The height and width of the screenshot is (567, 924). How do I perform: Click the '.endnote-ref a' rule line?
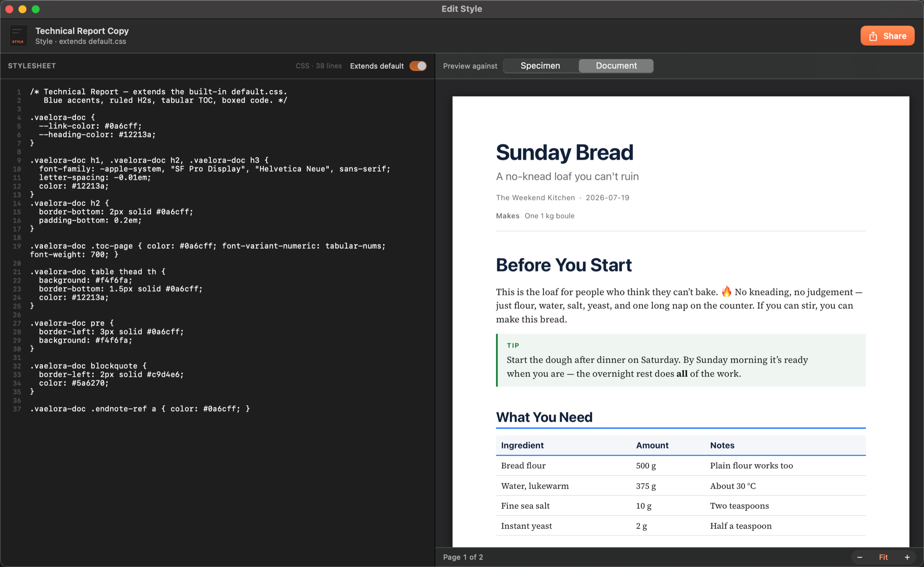[140, 408]
